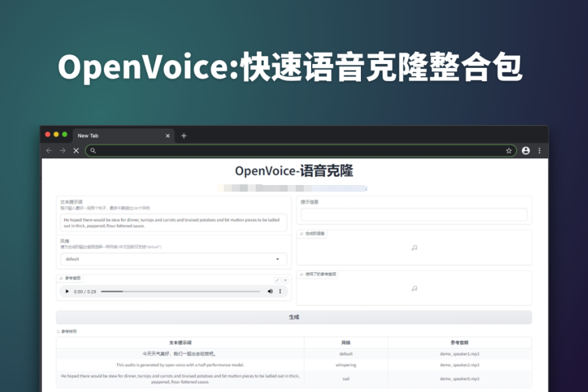Viewport: 588px width, 392px height.
Task: Stop page loading with the X button
Action: click(76, 151)
